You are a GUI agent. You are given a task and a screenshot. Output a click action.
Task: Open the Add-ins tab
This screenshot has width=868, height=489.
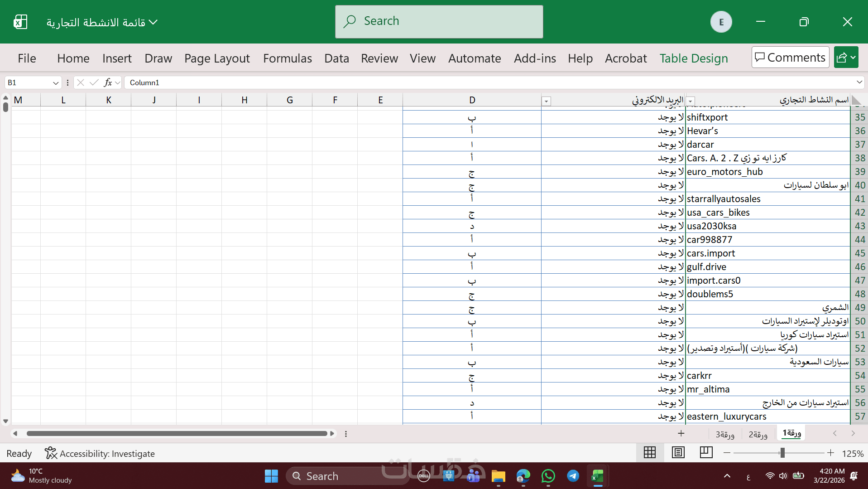tap(535, 58)
